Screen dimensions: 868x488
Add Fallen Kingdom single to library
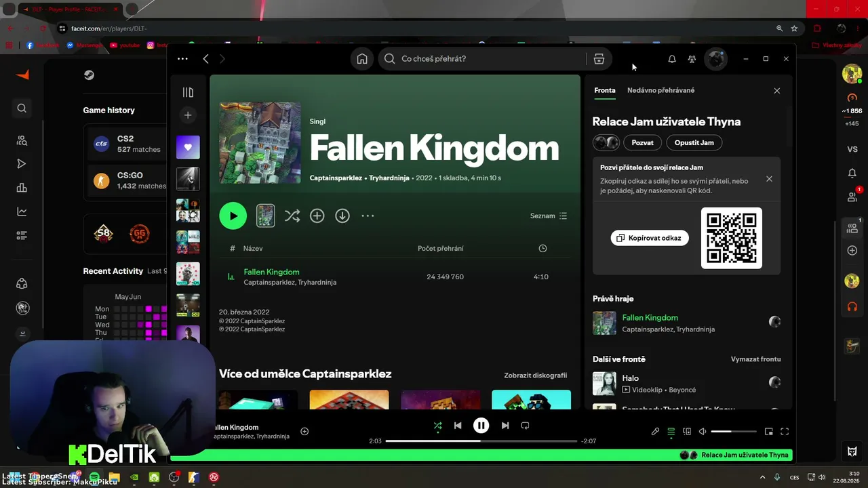[x=317, y=216]
